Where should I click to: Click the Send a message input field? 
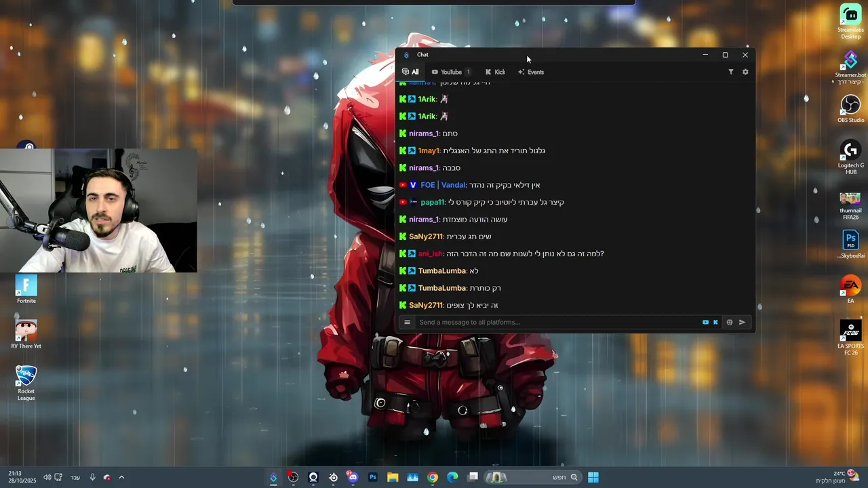point(557,322)
